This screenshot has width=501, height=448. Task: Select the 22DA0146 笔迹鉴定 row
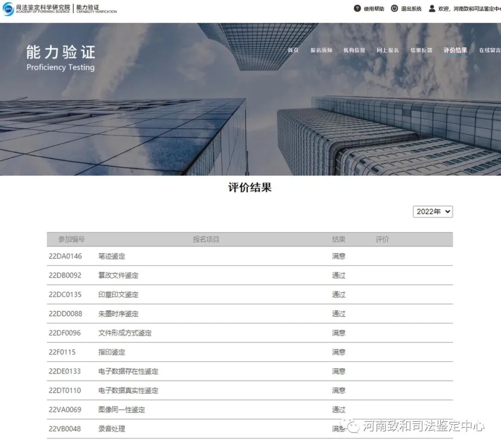[250, 256]
